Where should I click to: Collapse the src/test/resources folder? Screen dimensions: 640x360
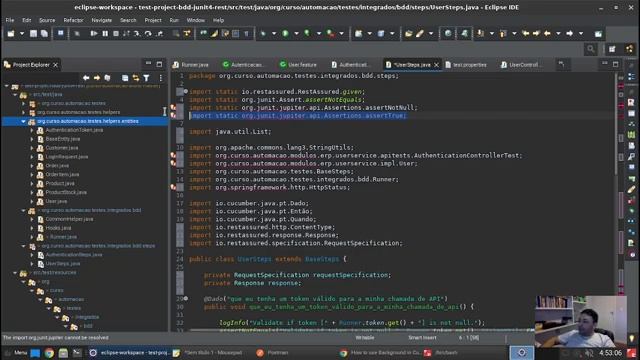click(x=15, y=273)
